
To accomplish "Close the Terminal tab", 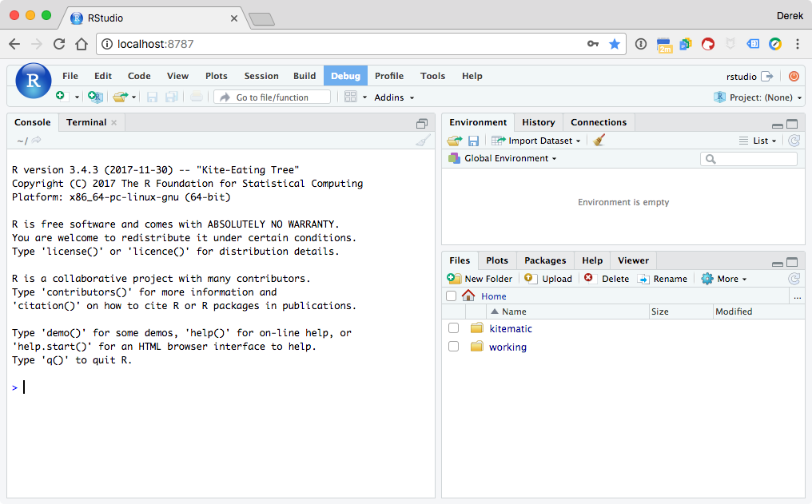I will click(x=114, y=123).
